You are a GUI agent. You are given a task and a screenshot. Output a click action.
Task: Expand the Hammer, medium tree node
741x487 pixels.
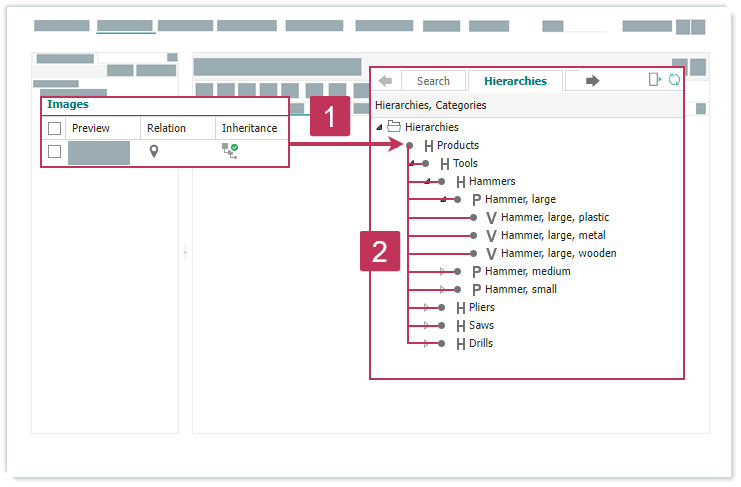pyautogui.click(x=443, y=271)
